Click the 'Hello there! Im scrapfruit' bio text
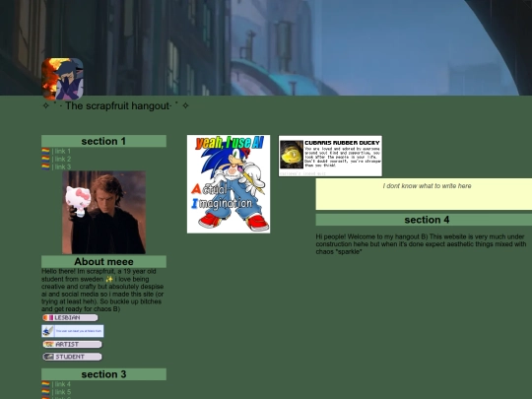 [102, 290]
